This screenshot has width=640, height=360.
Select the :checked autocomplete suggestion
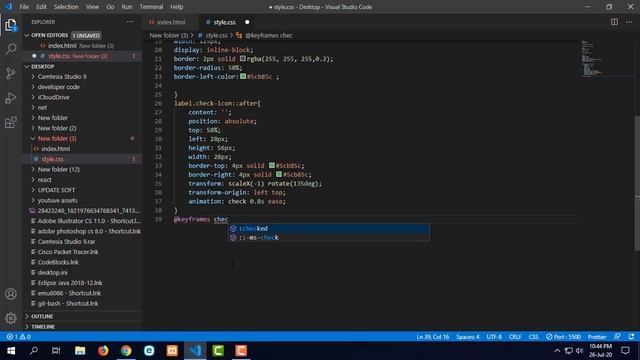point(329,229)
